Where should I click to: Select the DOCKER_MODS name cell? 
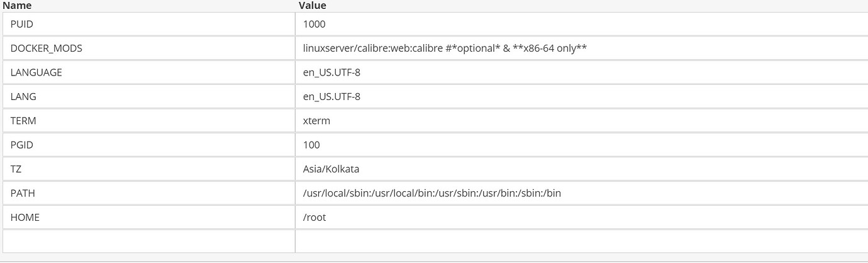148,48
